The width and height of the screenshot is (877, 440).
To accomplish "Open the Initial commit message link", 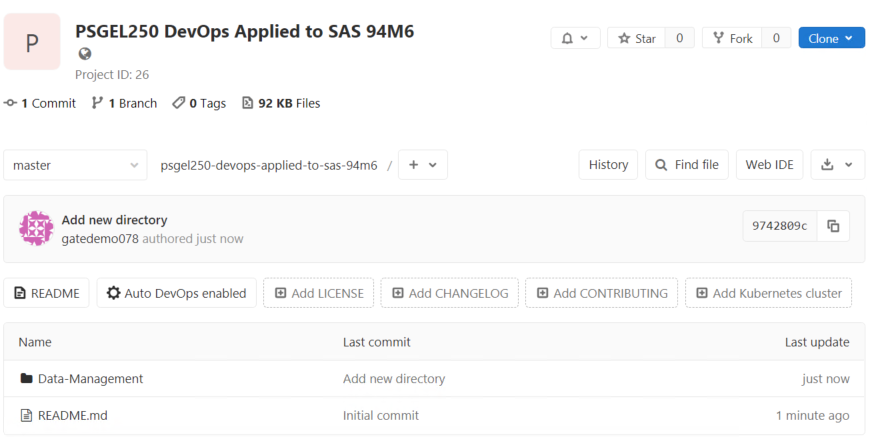I will click(380, 415).
